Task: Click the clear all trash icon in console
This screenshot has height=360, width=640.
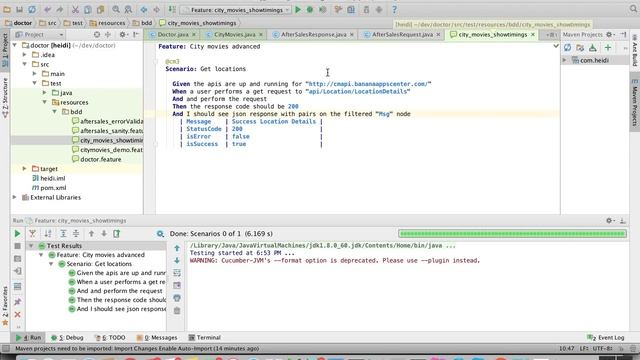Action: click(x=177, y=311)
